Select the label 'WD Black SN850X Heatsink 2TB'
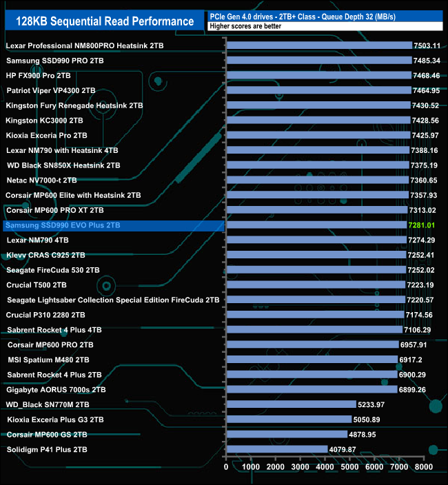 coord(63,165)
